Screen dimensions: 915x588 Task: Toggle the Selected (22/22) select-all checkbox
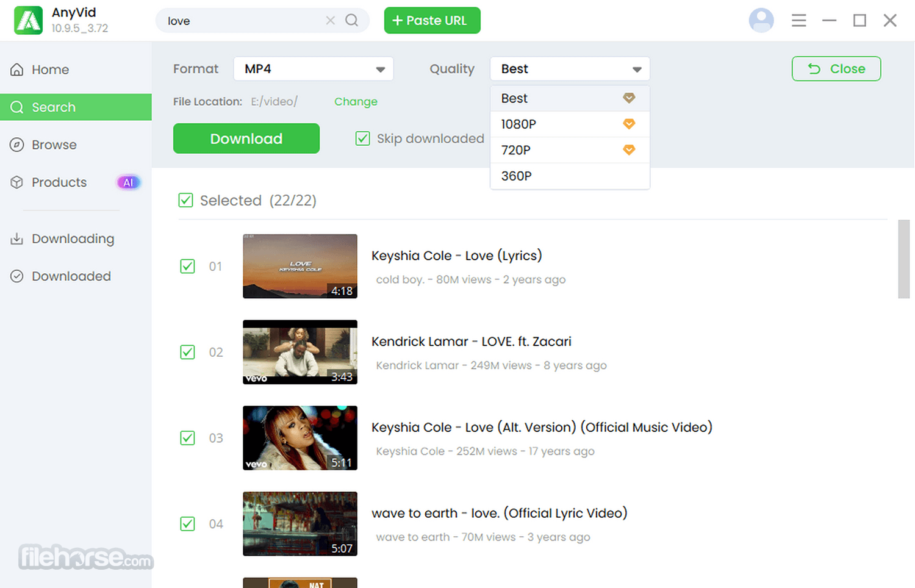(x=186, y=200)
